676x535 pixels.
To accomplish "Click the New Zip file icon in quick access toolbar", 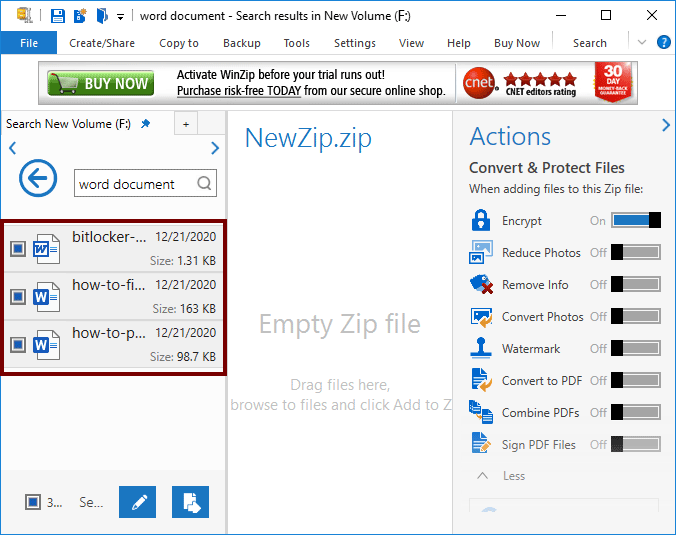I will [80, 16].
